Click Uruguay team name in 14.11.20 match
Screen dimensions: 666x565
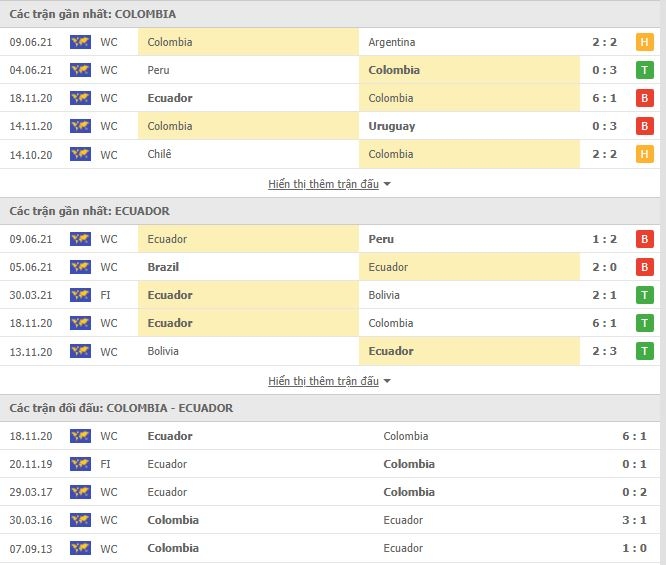392,126
